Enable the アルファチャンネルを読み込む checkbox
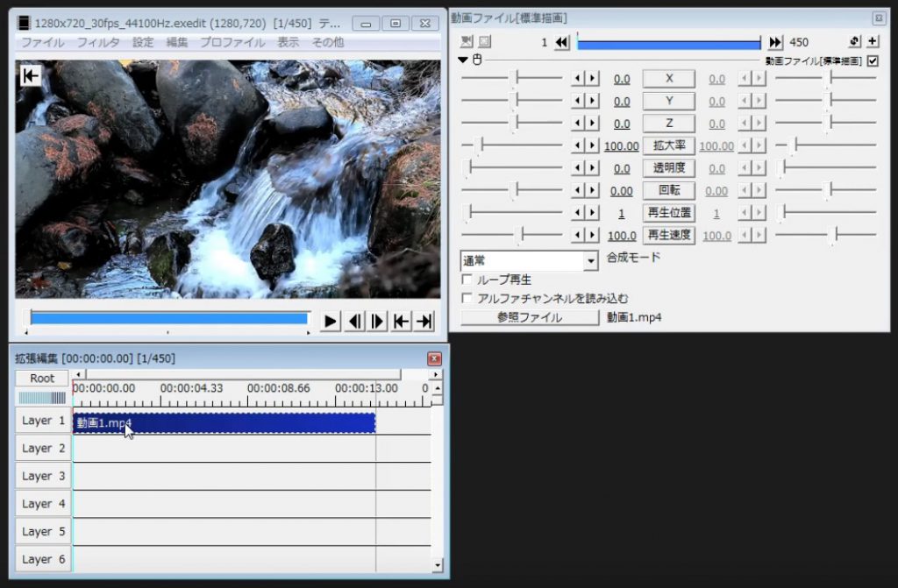The image size is (898, 588). pos(469,296)
